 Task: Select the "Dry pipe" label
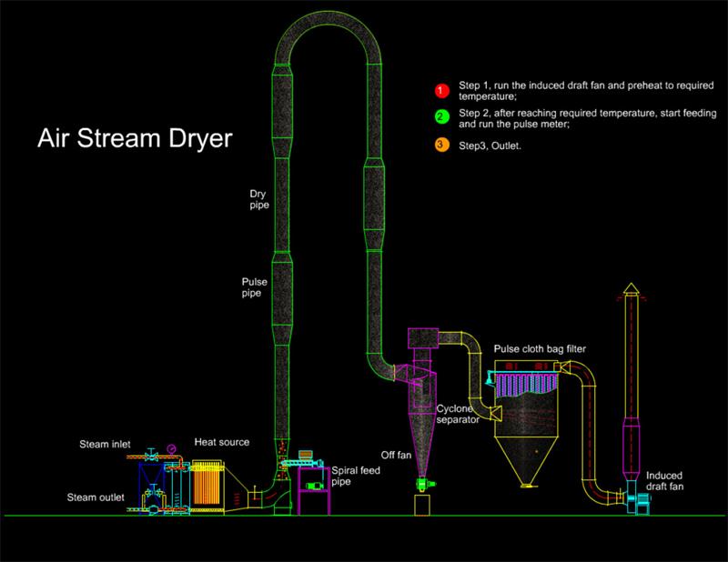pos(259,200)
